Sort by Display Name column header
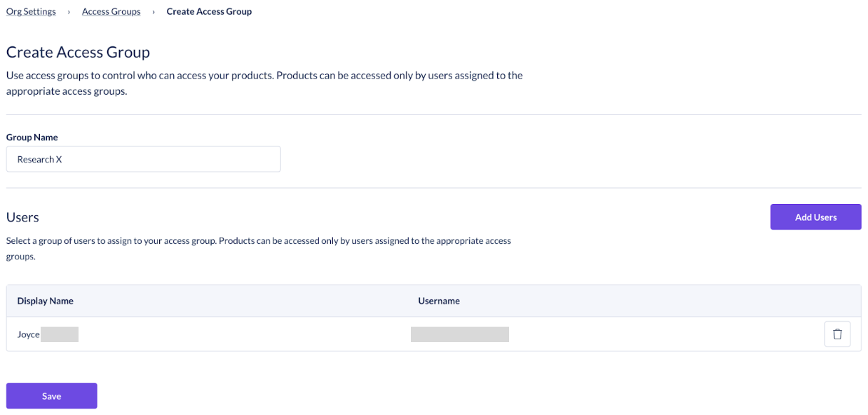The height and width of the screenshot is (415, 868). click(46, 301)
